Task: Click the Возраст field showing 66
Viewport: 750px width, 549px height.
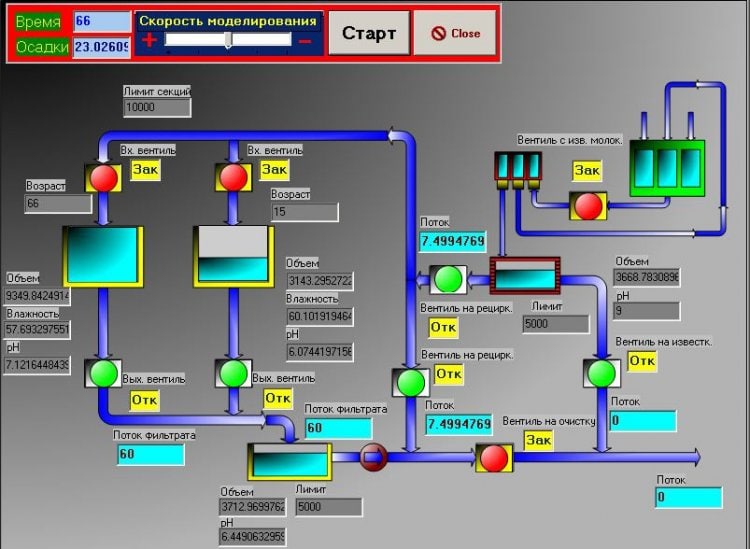Action: pos(58,204)
